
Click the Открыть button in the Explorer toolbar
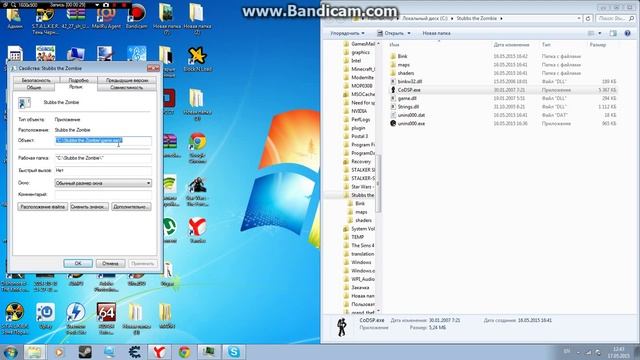(391, 33)
